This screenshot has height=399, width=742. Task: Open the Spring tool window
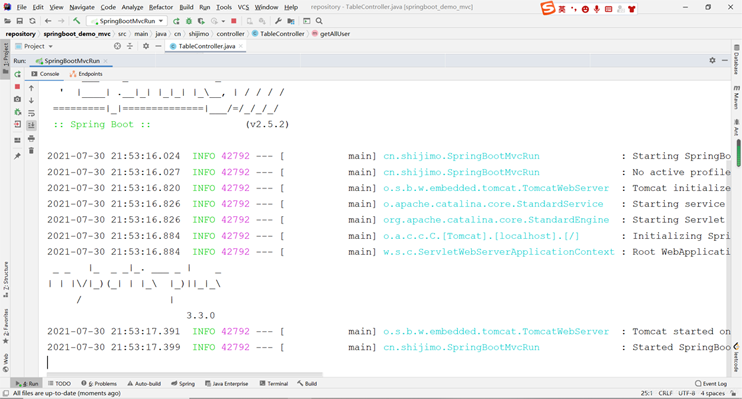pos(183,383)
